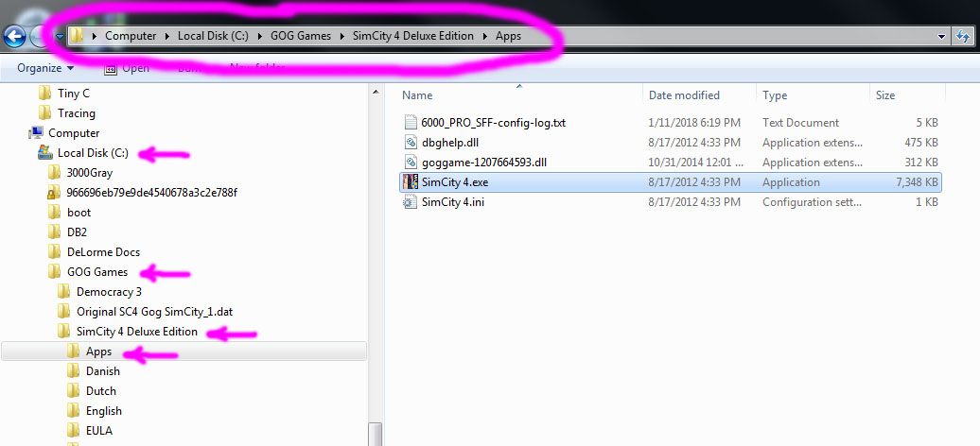Select Computer in the navigation tree
980x446 pixels.
click(74, 133)
